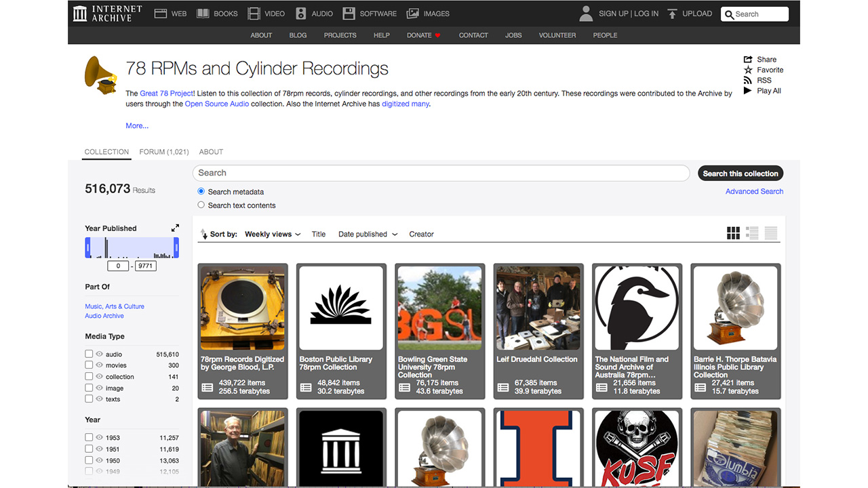This screenshot has width=868, height=488.
Task: Open the Volunteer menu item
Action: 557,35
